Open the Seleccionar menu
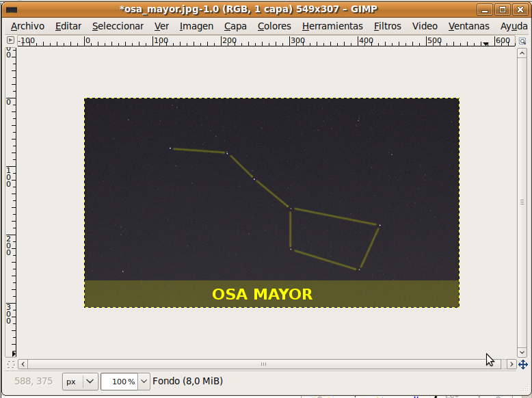The height and width of the screenshot is (398, 532). (118, 26)
